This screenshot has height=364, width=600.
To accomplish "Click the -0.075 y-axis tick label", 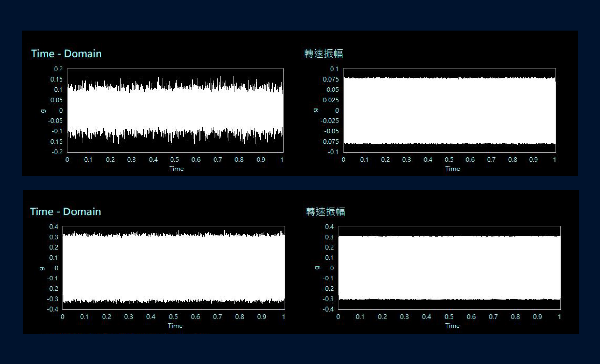I will 329,142.
